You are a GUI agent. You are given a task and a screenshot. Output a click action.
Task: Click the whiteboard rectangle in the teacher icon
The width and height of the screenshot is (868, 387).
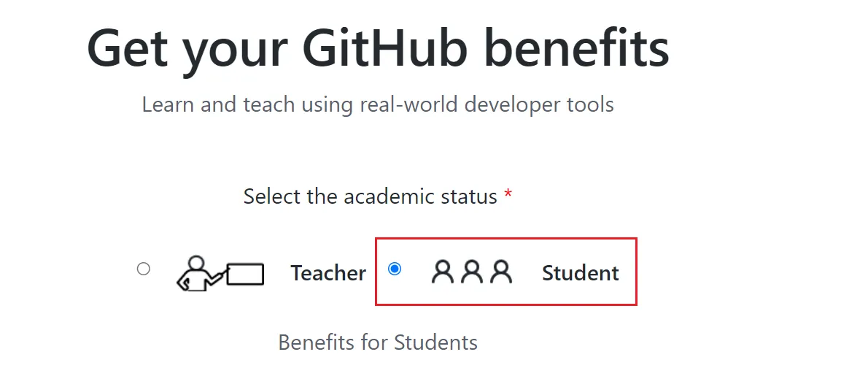(x=245, y=275)
